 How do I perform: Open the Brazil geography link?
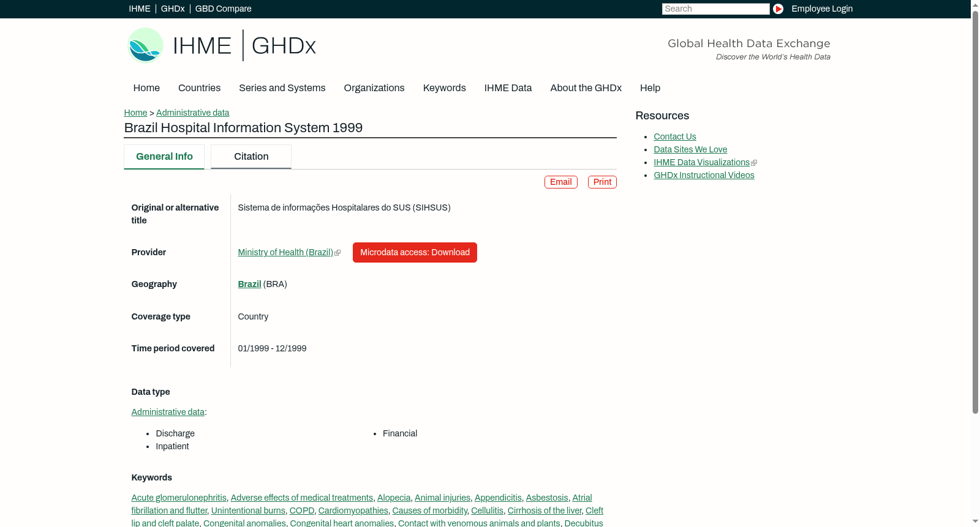249,284
